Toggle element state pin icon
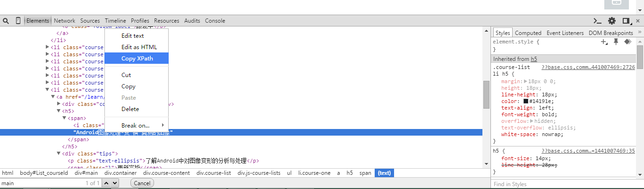644x189 pixels. [x=616, y=42]
